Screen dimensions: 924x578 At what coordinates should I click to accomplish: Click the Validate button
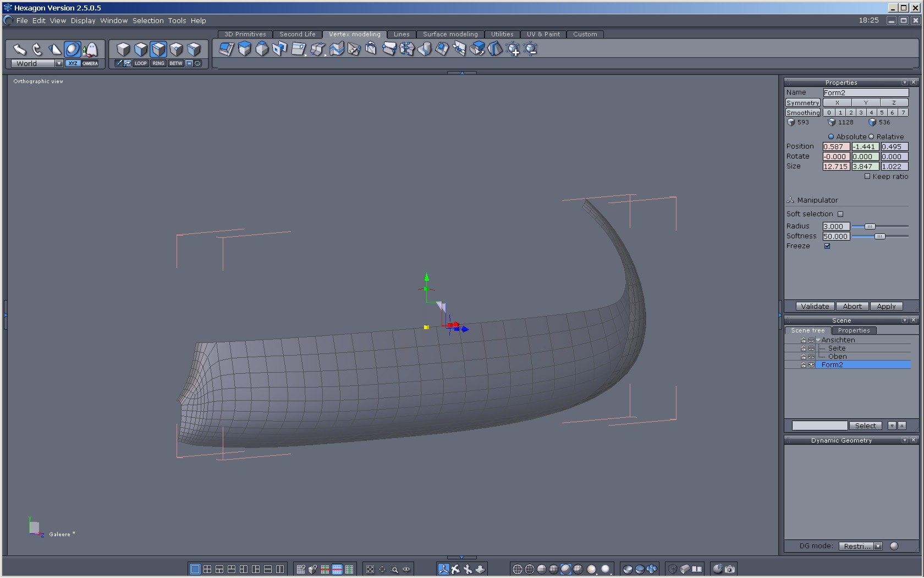tap(815, 307)
